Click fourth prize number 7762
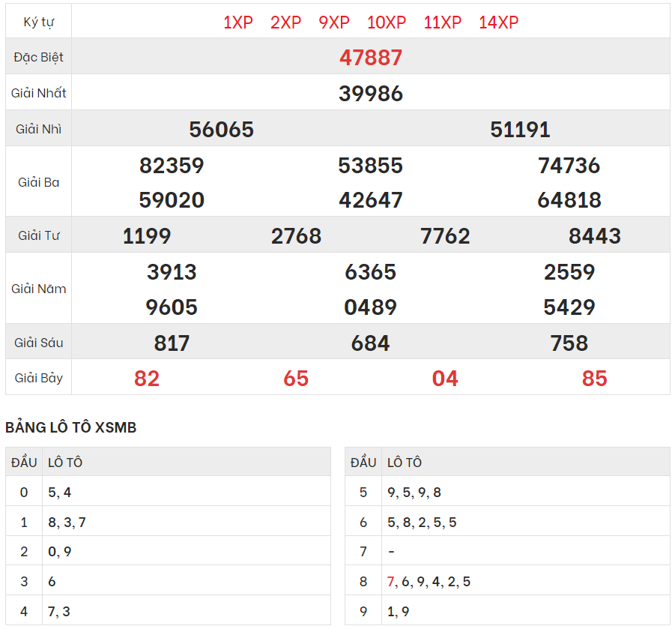The width and height of the screenshot is (672, 629). click(x=446, y=236)
